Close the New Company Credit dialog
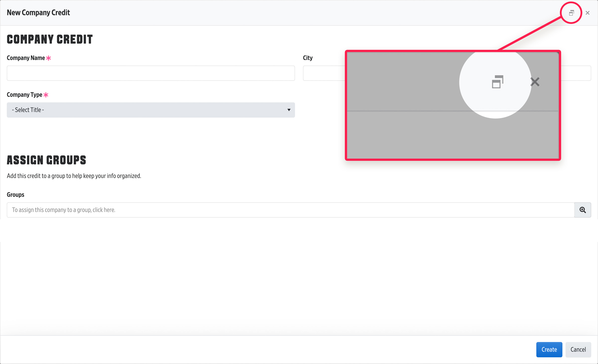This screenshot has height=364, width=598. [x=588, y=13]
